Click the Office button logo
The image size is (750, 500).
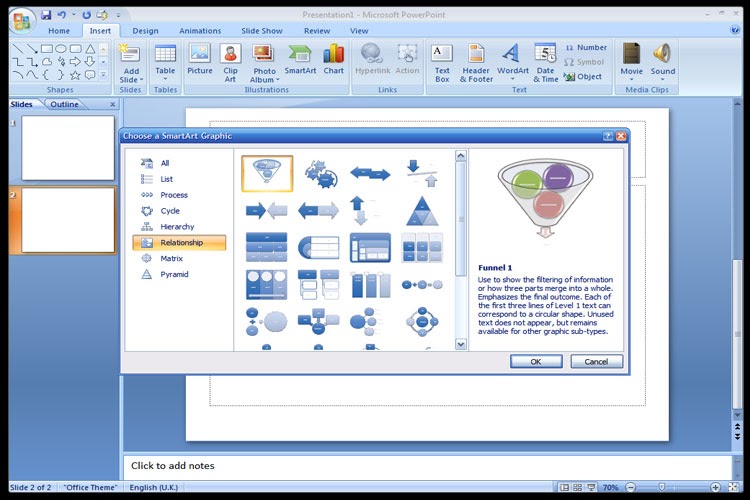(22, 21)
